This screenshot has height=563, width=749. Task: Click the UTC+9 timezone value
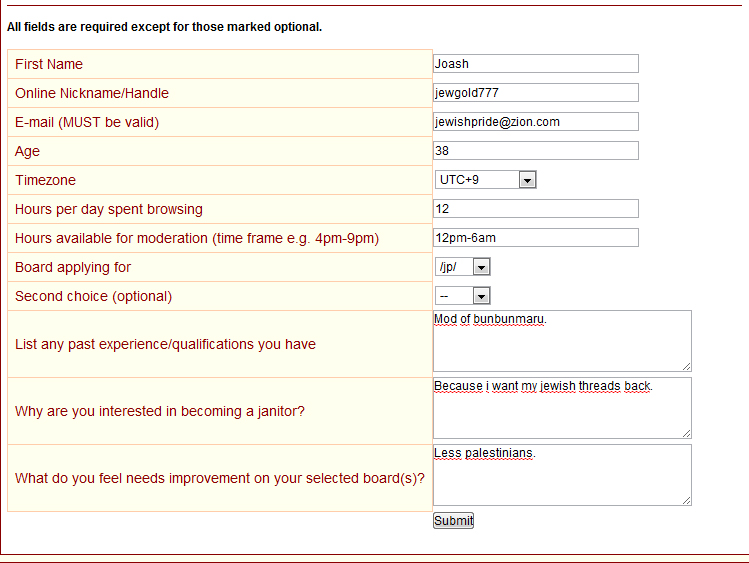459,180
